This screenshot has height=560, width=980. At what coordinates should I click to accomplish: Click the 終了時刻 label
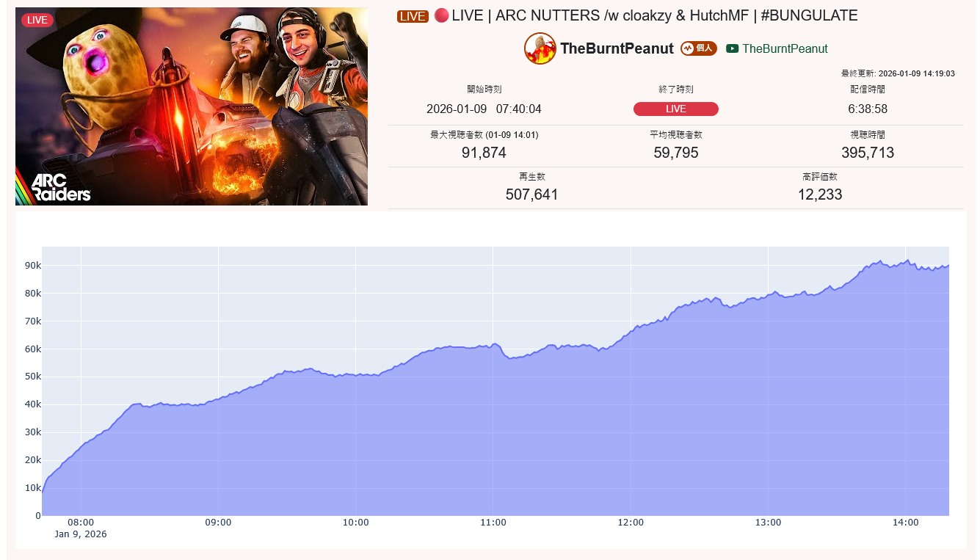click(x=676, y=90)
